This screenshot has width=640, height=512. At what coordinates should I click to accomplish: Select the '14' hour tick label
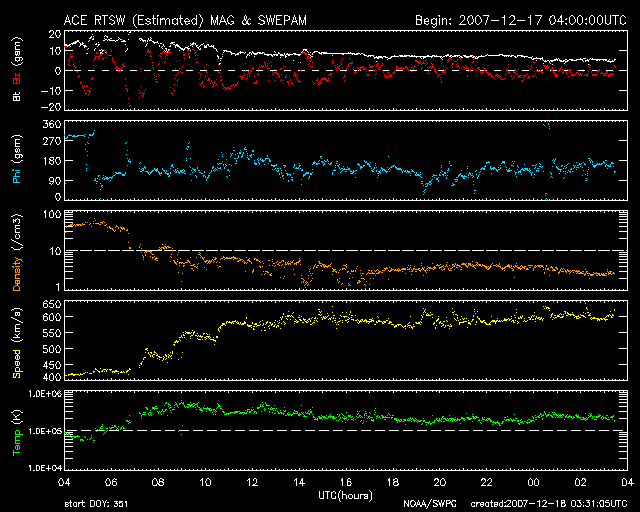click(x=299, y=482)
